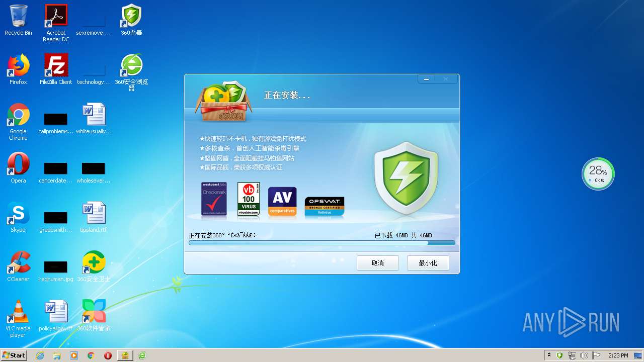
Task: Click the 快速轻巧不卡机 feature line
Action: coord(253,139)
